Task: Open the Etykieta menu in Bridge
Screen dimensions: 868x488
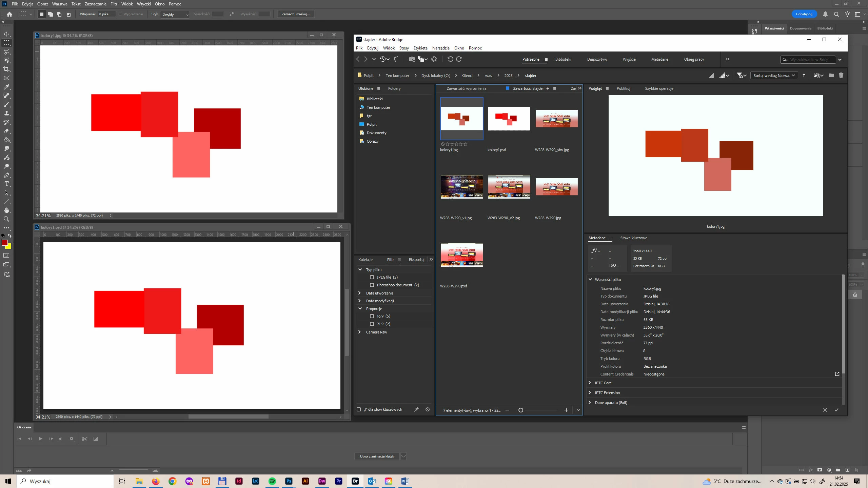Action: (x=420, y=48)
